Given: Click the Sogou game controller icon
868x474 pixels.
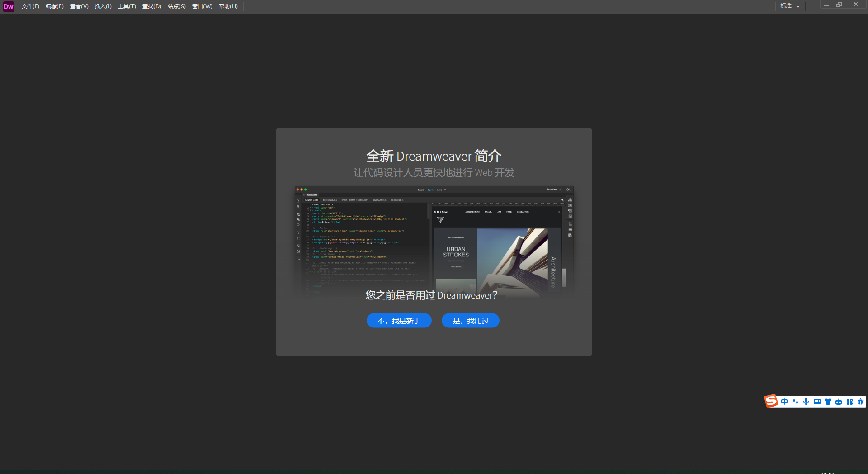Looking at the screenshot, I should [x=839, y=402].
